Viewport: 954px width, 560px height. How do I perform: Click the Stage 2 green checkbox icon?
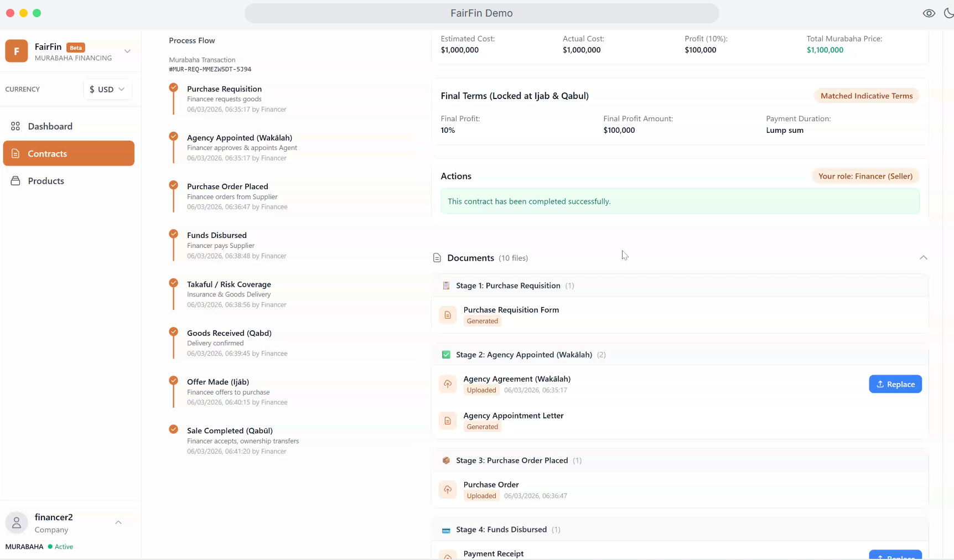(x=446, y=355)
